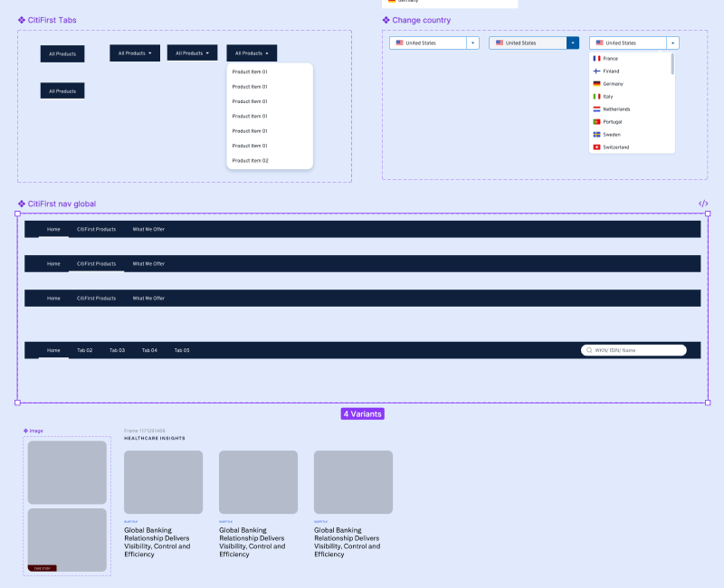This screenshot has height=588, width=724.
Task: Click the blue-filled arrow of second country dropdown
Action: [573, 43]
